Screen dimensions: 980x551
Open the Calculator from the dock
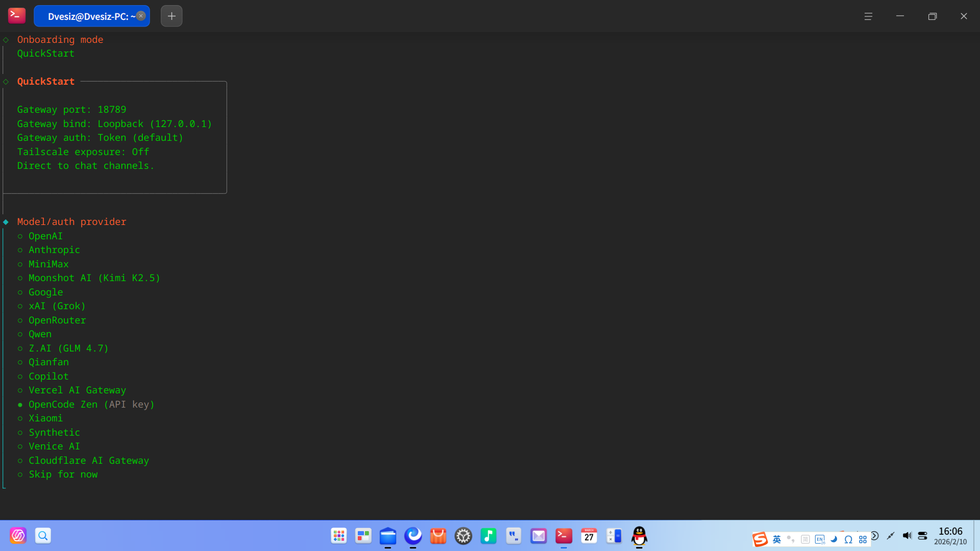tap(614, 536)
